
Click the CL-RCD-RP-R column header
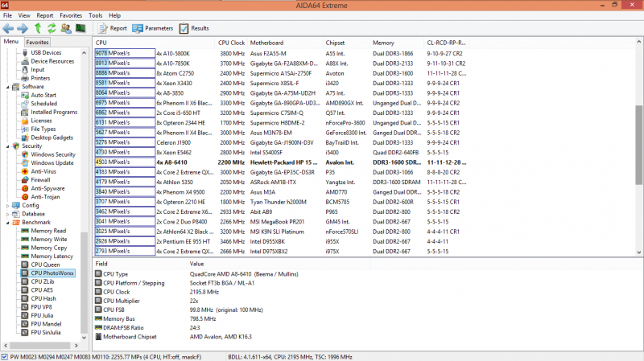(446, 43)
